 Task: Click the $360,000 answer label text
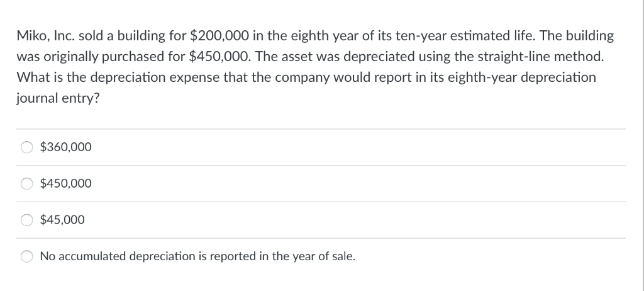(x=65, y=147)
